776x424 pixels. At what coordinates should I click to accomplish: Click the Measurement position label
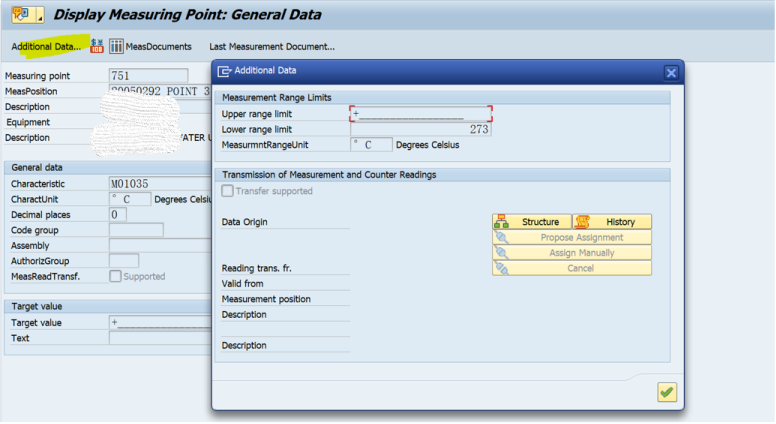coord(266,299)
